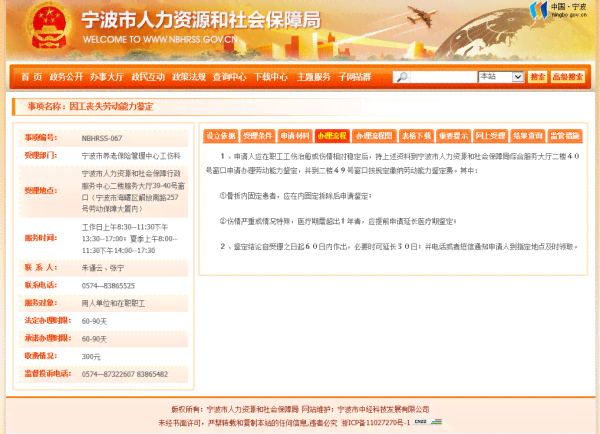Click the 中国·宁波 logo at top right
The height and width of the screenshot is (434, 600).
click(558, 10)
